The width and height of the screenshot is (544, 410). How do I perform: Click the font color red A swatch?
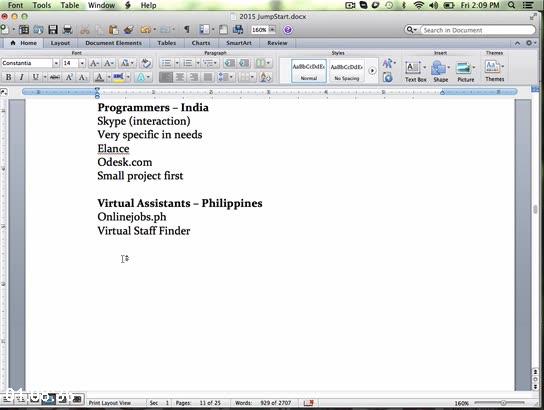(x=100, y=77)
